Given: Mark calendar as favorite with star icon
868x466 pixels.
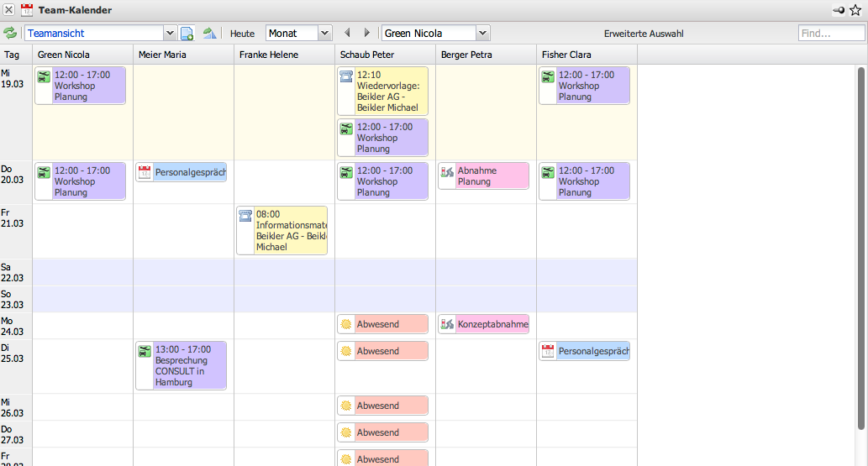Looking at the screenshot, I should pos(855,10).
